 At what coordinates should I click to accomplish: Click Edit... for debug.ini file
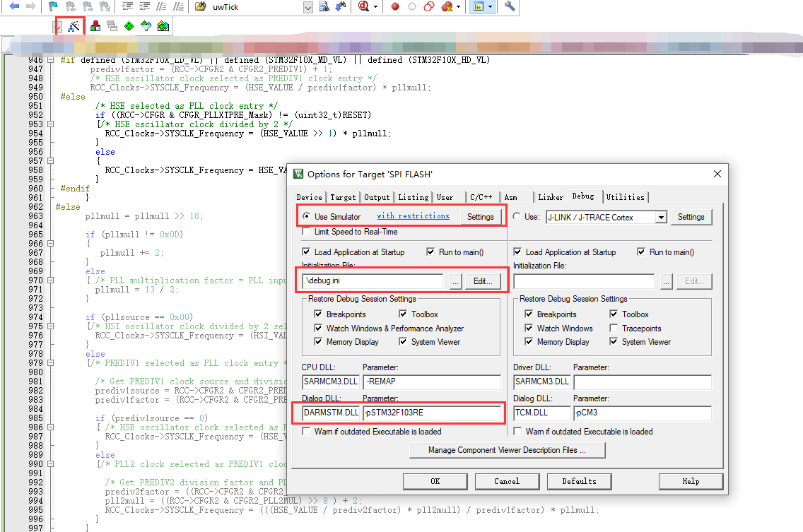click(x=483, y=281)
